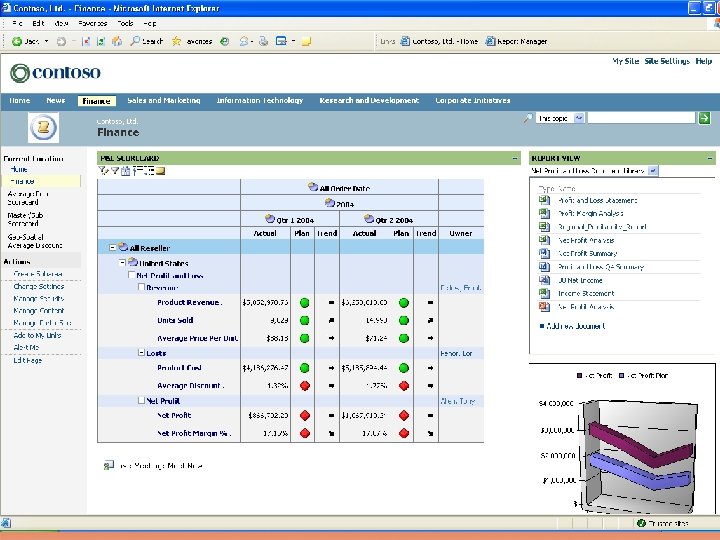
Task: Open the Back button history dropdown arrow
Action: (46, 41)
